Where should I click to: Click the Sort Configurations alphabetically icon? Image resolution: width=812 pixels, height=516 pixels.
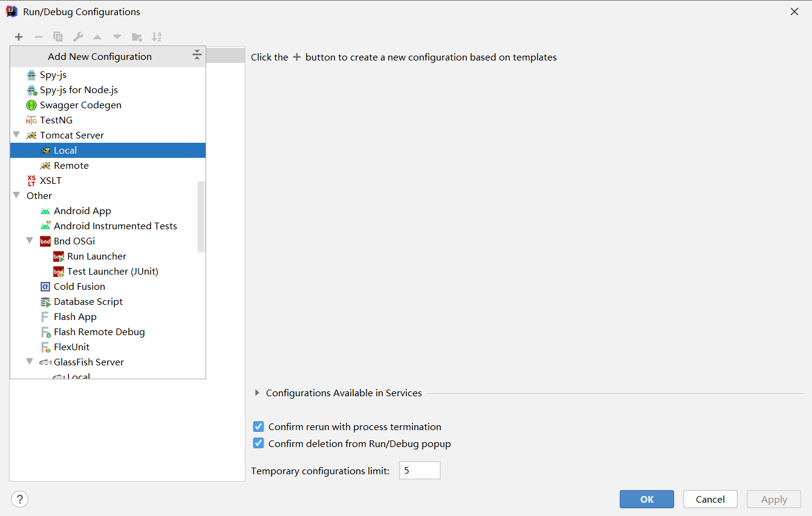157,37
